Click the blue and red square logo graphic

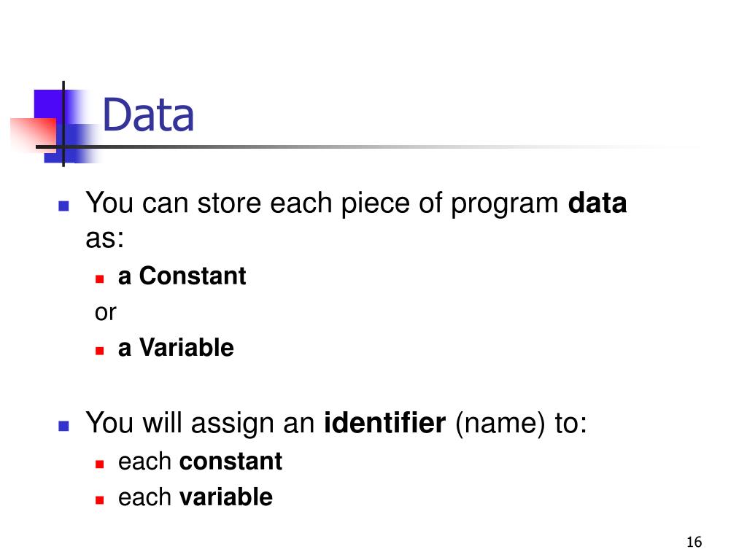point(55,125)
